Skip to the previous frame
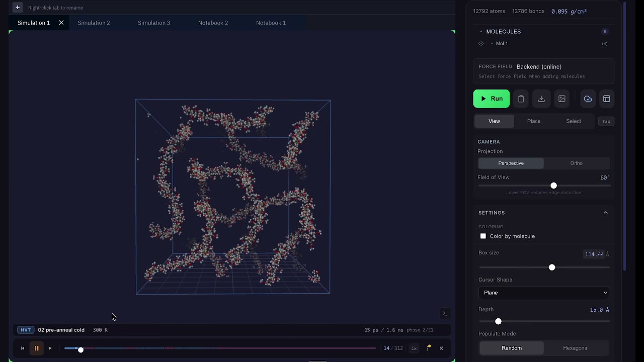The height and width of the screenshot is (362, 644). (22, 348)
